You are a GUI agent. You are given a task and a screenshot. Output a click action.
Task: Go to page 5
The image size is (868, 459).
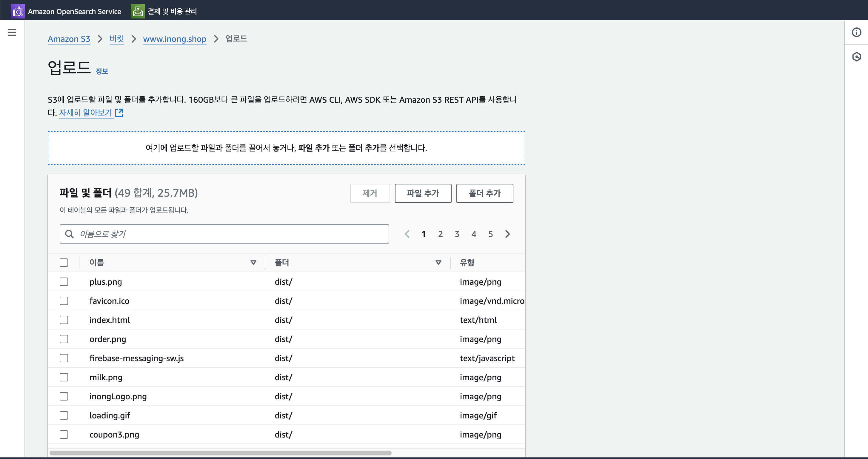[491, 234]
